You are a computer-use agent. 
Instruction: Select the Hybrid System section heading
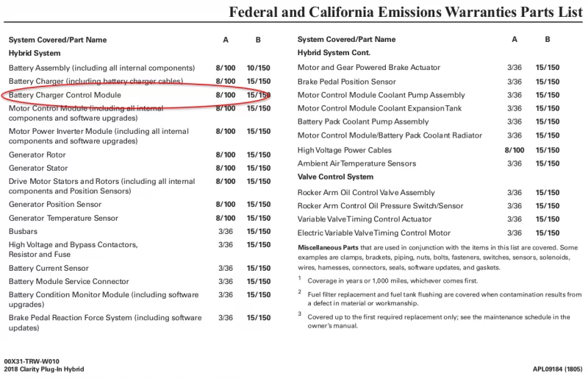(x=35, y=53)
